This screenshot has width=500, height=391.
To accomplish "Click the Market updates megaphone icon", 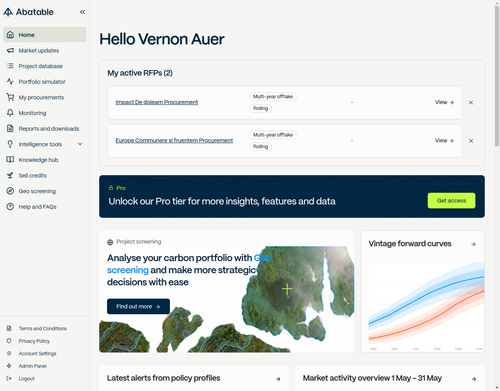I will 10,50.
